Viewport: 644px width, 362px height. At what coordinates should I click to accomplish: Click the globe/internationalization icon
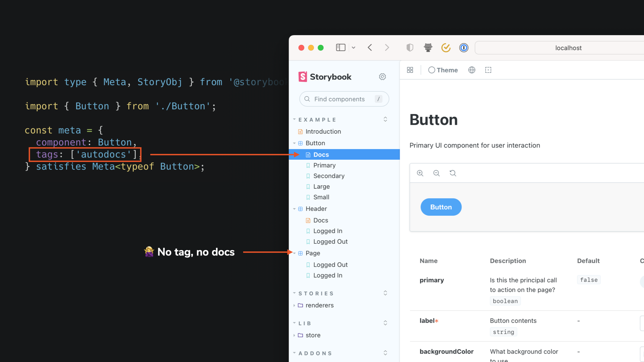click(x=472, y=70)
